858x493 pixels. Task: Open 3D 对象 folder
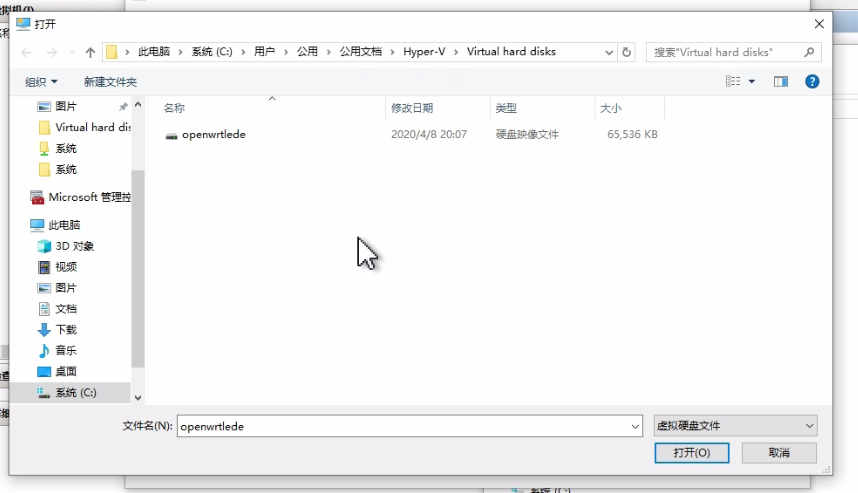point(66,246)
